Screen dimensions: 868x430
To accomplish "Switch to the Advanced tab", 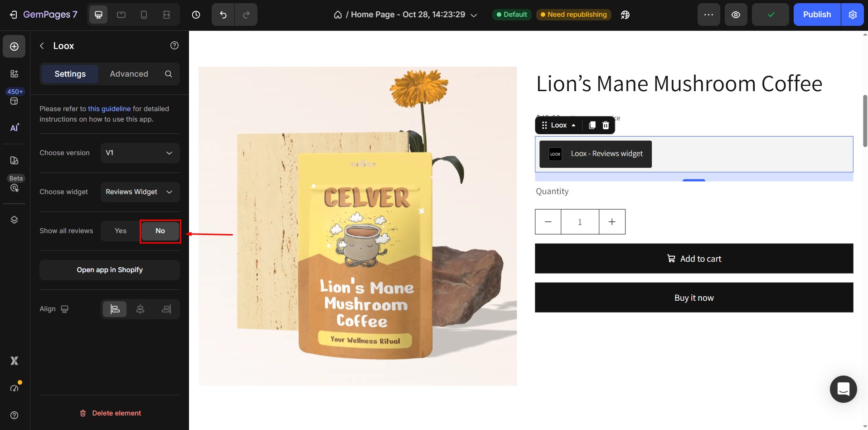I will [x=129, y=74].
